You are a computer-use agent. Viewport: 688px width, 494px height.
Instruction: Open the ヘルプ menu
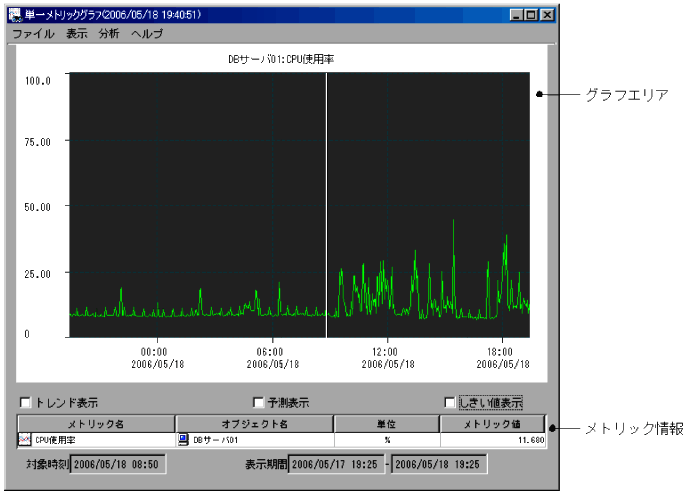tap(147, 33)
